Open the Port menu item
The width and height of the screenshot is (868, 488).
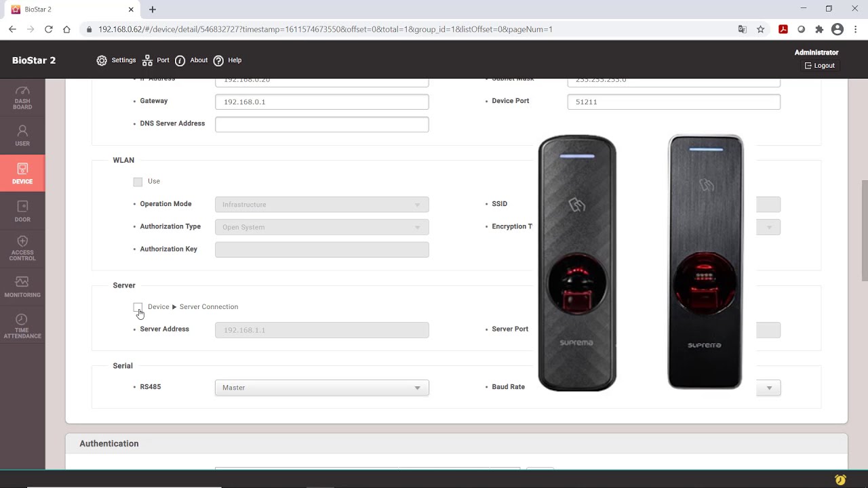tap(155, 60)
